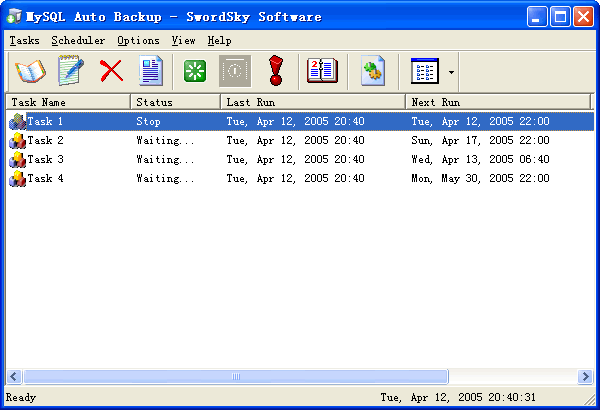Click next run Mon, May 30, 2005 22:00
600x410 pixels.
click(480, 178)
